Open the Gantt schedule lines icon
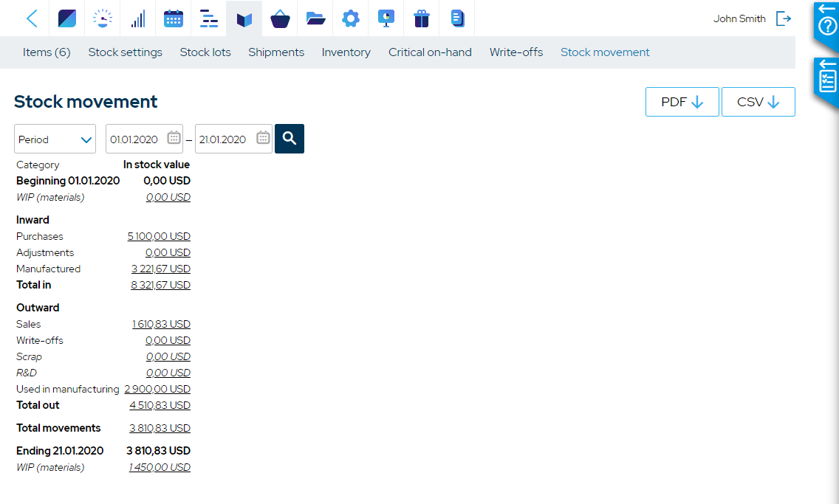 pos(209,18)
